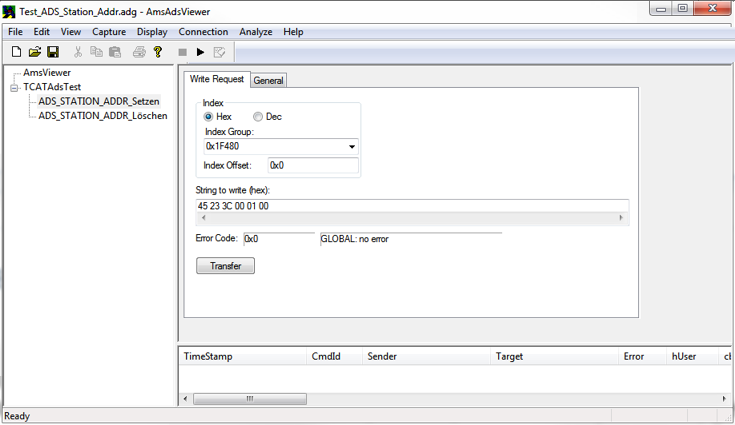The height and width of the screenshot is (425, 735).
Task: Select the Dec radio button
Action: [x=258, y=117]
